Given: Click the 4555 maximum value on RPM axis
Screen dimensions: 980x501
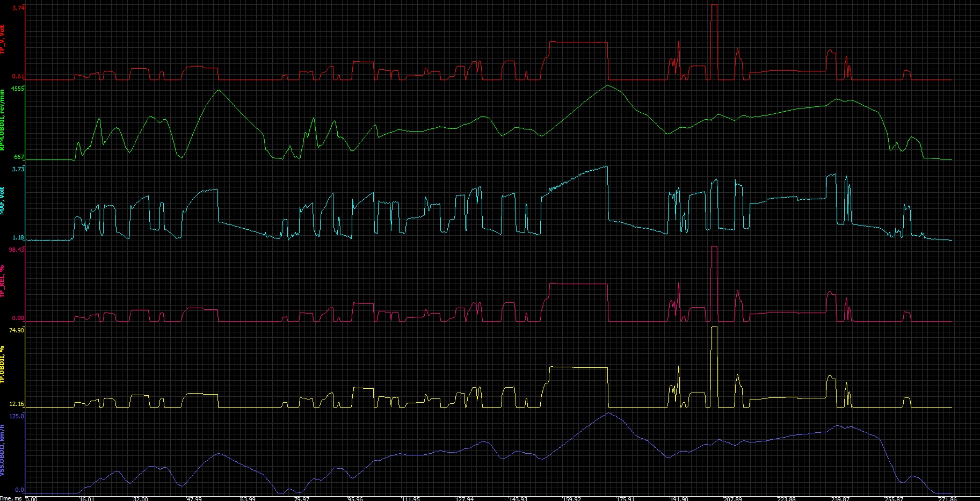Looking at the screenshot, I should pyautogui.click(x=18, y=89).
